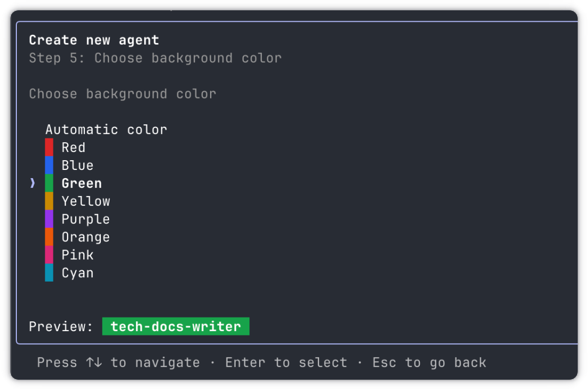Click the pink color swatch

click(49, 255)
